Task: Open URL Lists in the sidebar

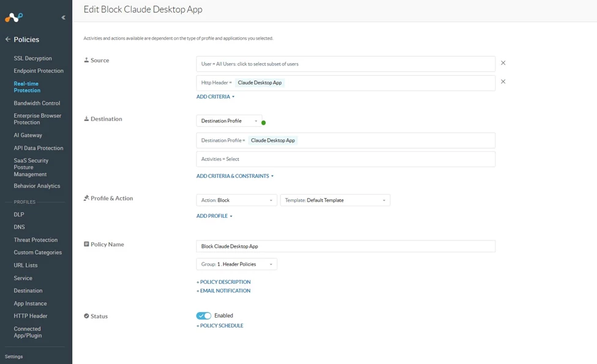Action: 26,266
